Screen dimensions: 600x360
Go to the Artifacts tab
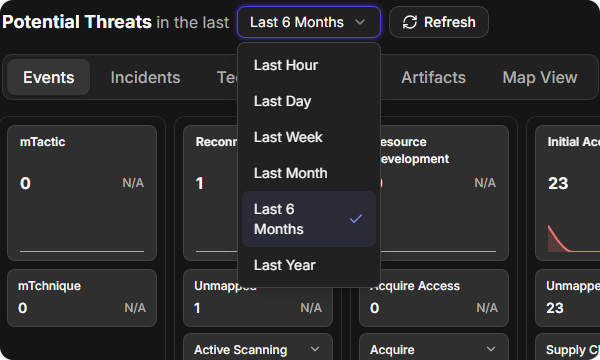point(434,77)
